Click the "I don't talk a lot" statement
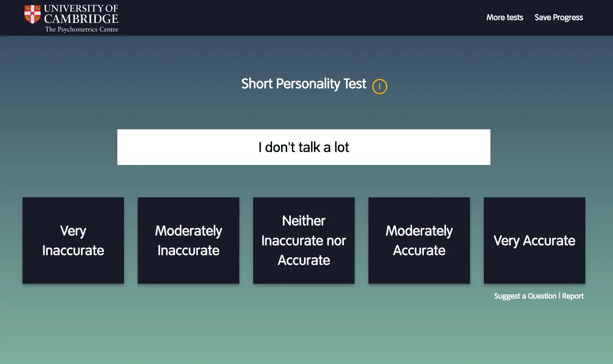The width and height of the screenshot is (613, 364). (304, 147)
